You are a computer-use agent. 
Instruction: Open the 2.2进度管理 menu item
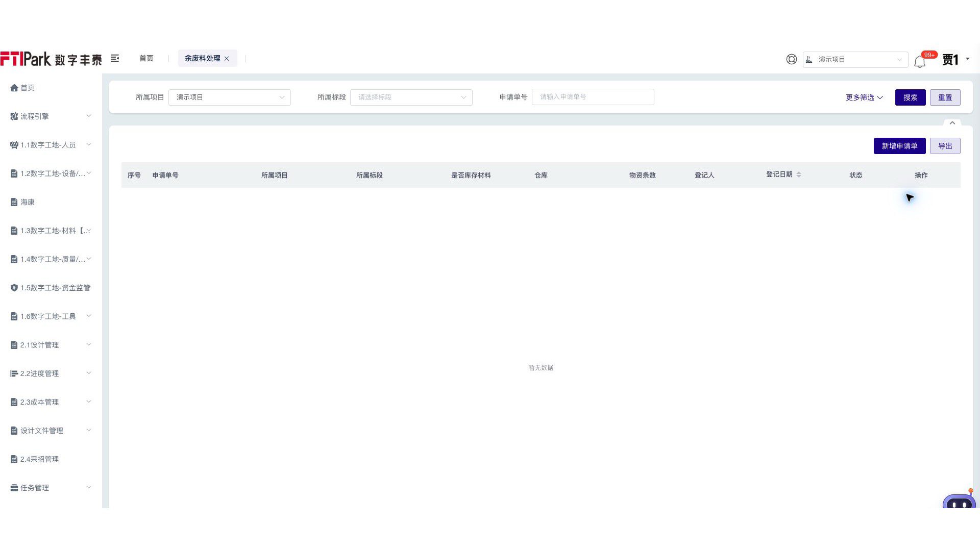click(51, 373)
